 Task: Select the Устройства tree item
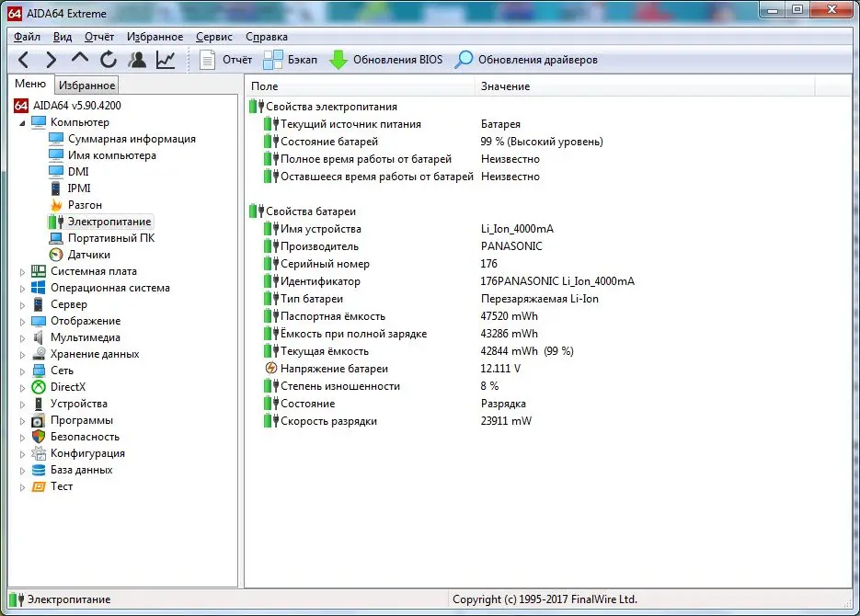[79, 404]
